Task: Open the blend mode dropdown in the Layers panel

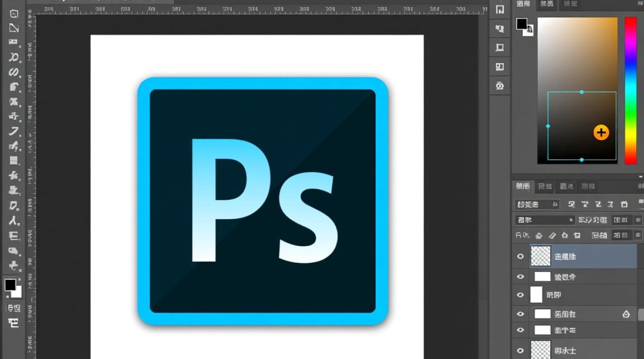Action: coord(544,220)
